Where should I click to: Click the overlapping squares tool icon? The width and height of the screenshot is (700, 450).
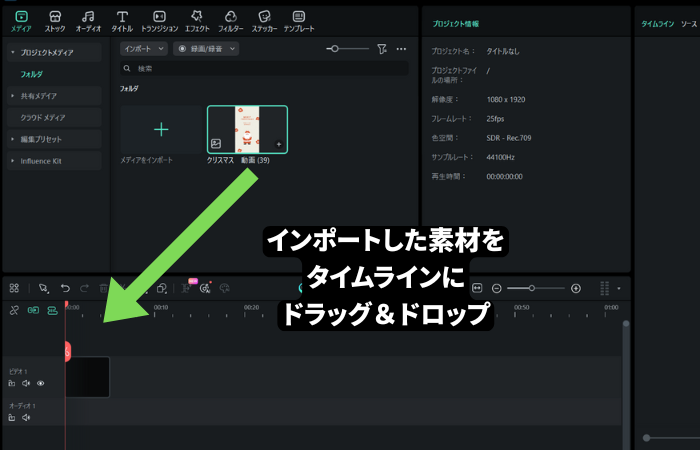click(x=162, y=288)
